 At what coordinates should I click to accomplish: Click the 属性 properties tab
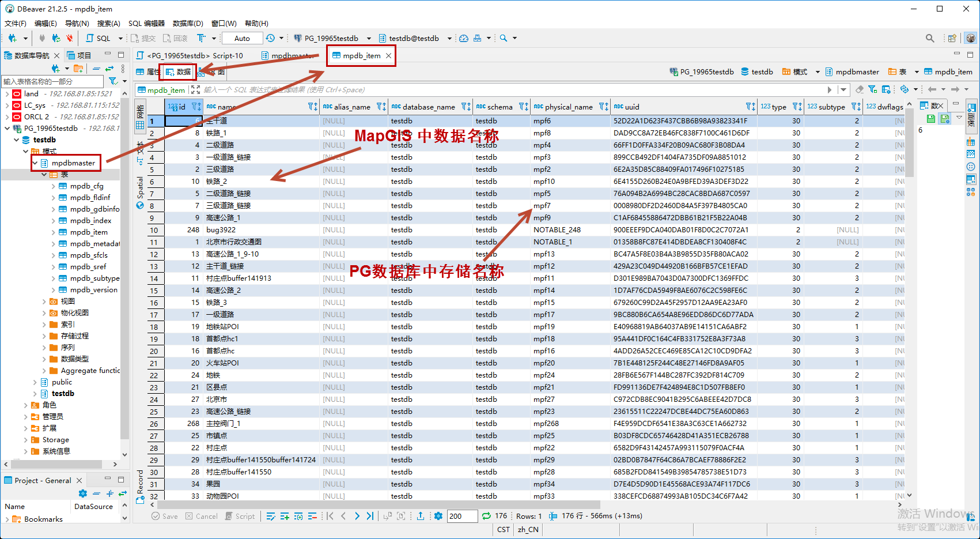(x=147, y=71)
